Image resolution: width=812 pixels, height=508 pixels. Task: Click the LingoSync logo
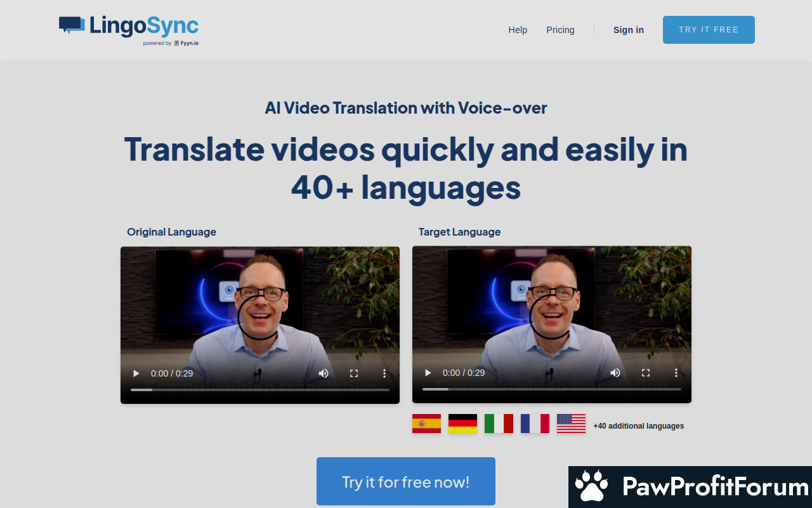point(129,29)
